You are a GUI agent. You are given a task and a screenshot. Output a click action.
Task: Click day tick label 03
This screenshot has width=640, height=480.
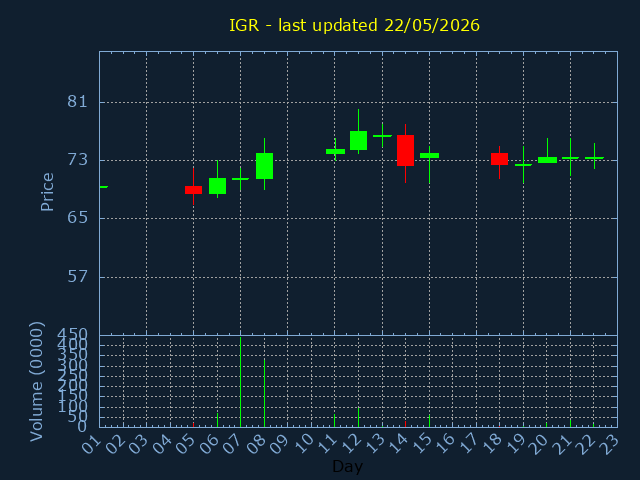139,444
